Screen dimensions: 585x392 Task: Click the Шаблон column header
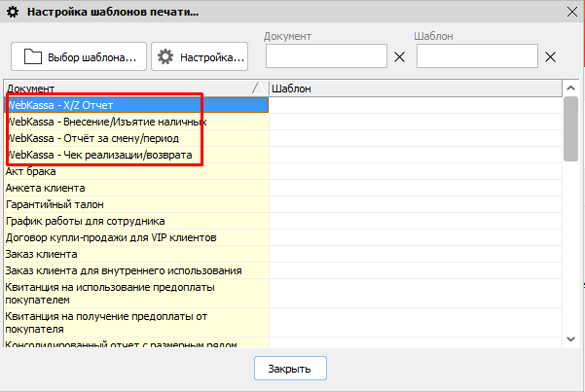[416, 89]
